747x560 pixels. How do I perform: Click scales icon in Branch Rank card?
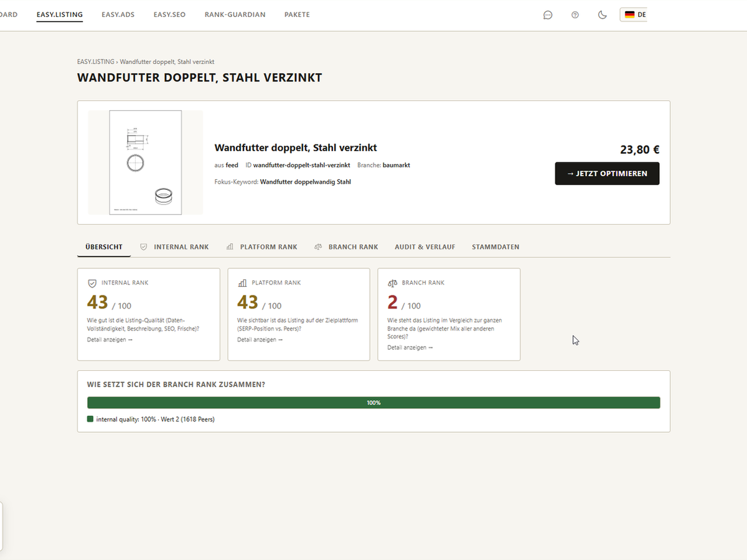point(393,283)
